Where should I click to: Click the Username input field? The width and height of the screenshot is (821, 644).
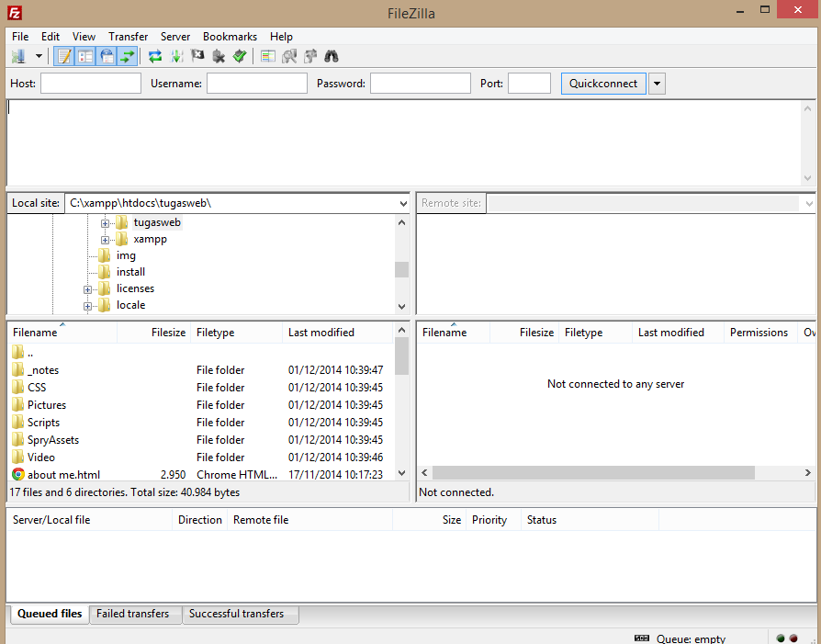(x=257, y=84)
